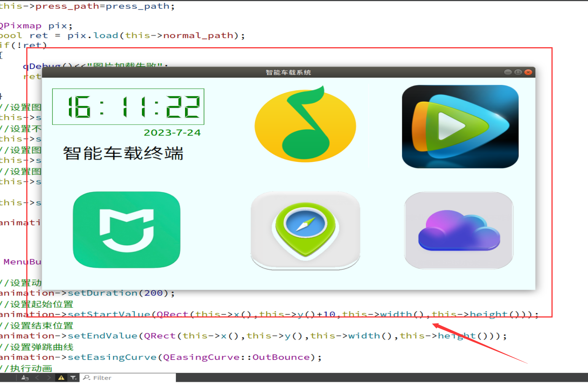Open the QQ Music note icon
The width and height of the screenshot is (588, 383).
tap(305, 124)
